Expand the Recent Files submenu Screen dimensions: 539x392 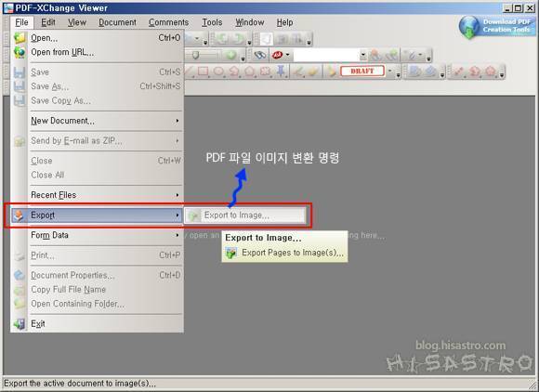click(x=177, y=195)
